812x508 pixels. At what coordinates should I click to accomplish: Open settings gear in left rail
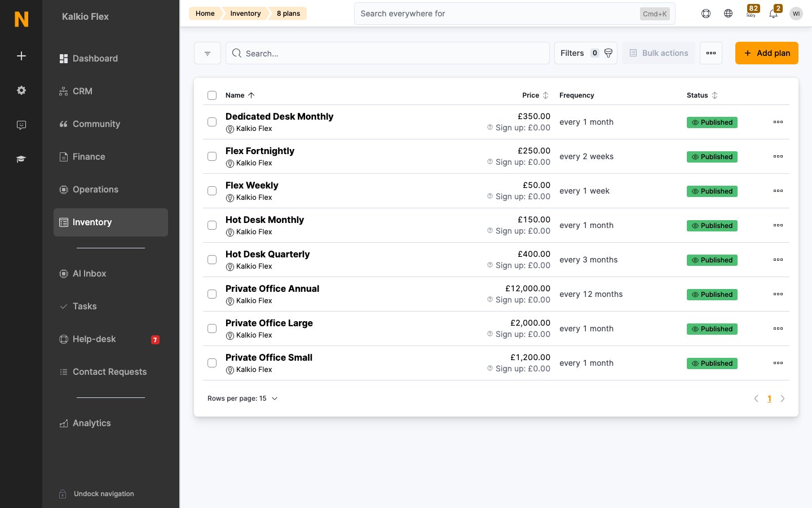21,90
